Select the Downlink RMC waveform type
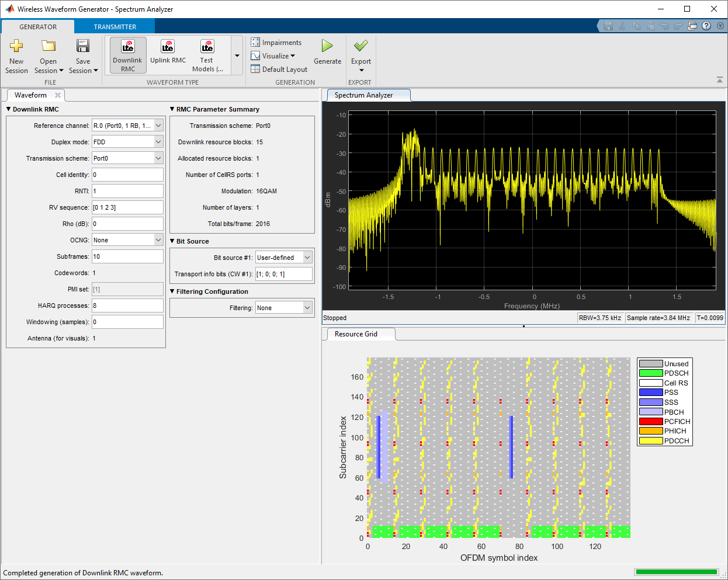728x580 pixels. pos(127,55)
